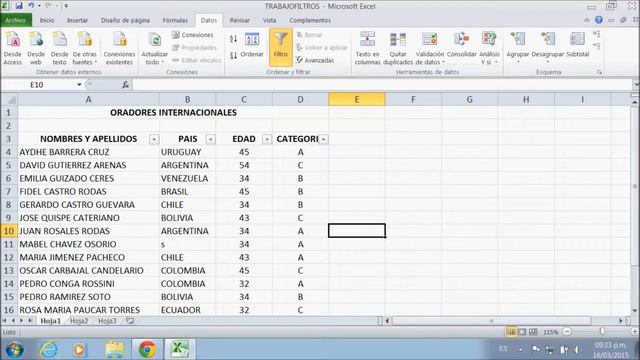This screenshot has height=360, width=640.
Task: Expand the Actualizar todo dropdown arrow
Action: [x=162, y=62]
